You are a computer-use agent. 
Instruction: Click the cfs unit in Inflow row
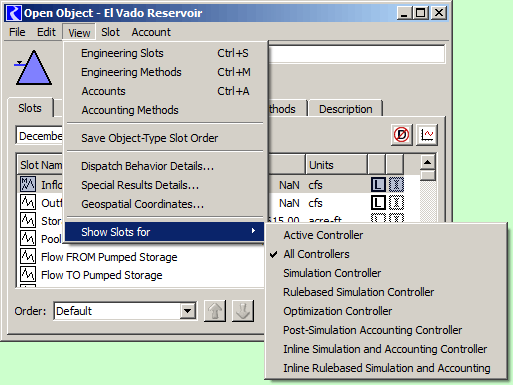click(x=315, y=185)
